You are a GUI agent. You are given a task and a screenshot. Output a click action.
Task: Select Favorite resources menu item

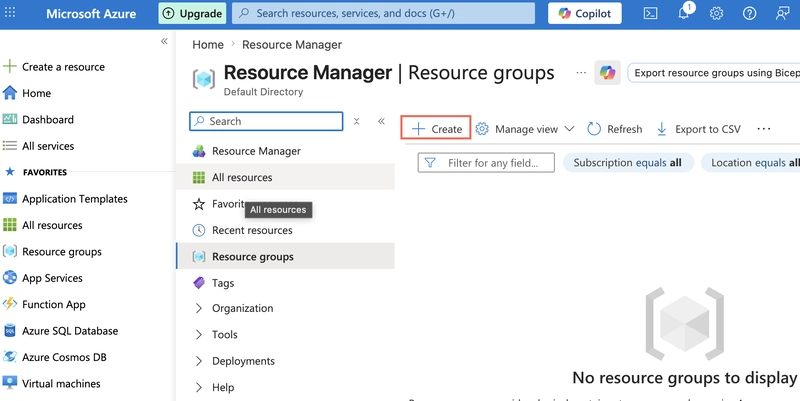pyautogui.click(x=285, y=204)
